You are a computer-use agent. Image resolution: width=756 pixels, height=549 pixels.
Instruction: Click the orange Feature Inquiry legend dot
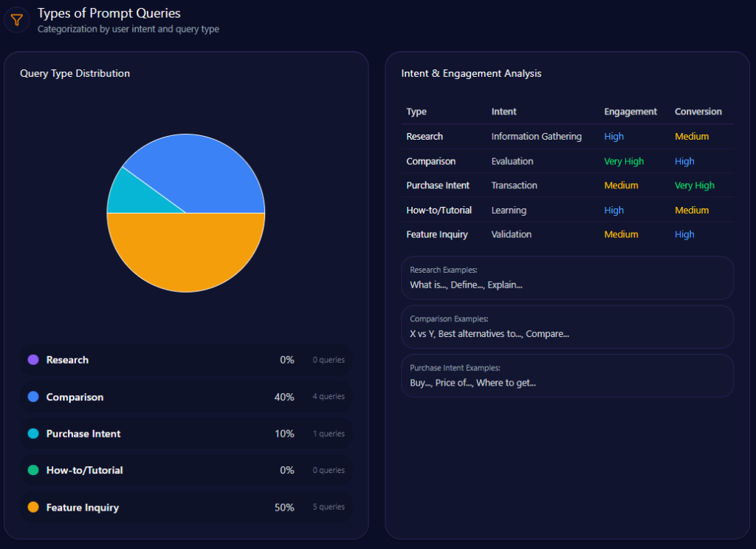(x=33, y=508)
